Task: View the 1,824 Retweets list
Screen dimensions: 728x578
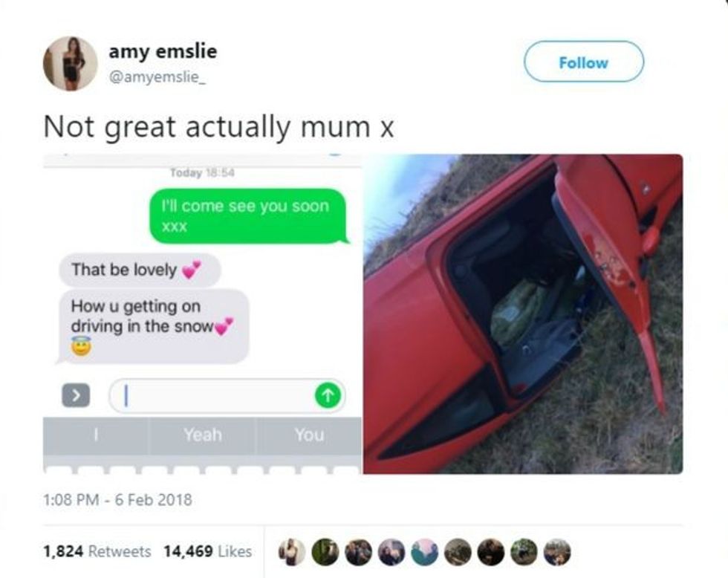Action: [97, 551]
